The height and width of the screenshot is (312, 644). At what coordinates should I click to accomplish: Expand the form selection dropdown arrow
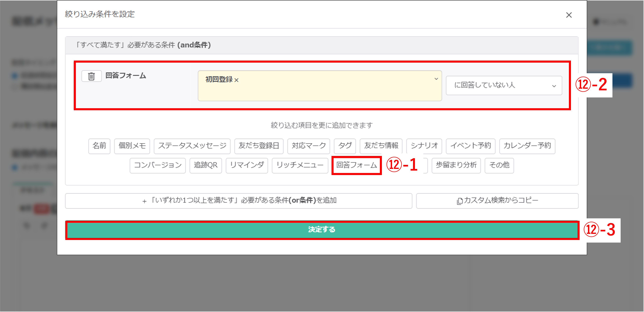point(436,79)
